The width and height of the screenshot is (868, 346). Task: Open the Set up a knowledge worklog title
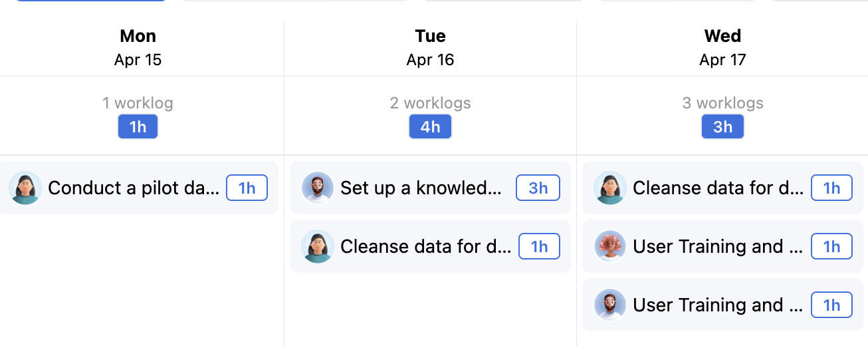(421, 188)
